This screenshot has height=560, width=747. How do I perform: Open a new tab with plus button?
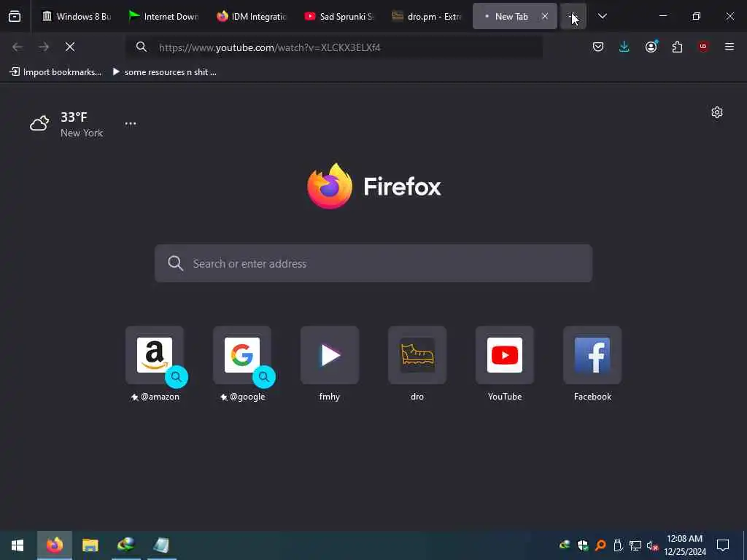(573, 16)
